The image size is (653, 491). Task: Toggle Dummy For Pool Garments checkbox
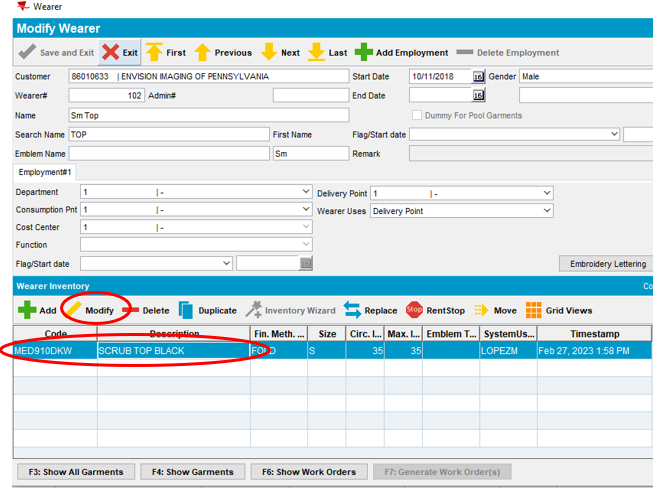tap(417, 116)
